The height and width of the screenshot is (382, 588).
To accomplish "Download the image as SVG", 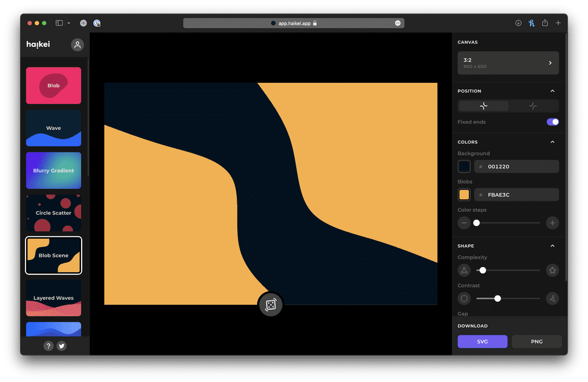I will pos(482,341).
